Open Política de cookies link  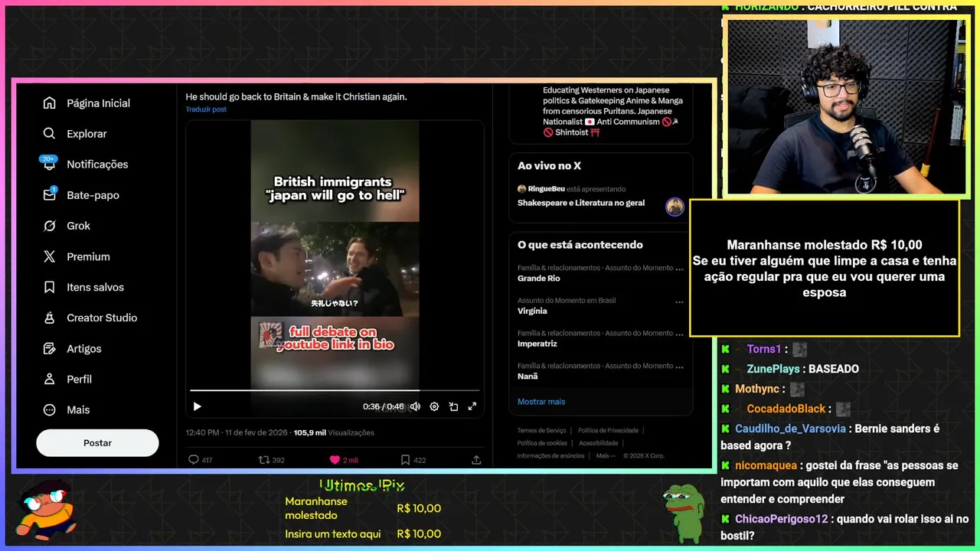[x=542, y=443]
